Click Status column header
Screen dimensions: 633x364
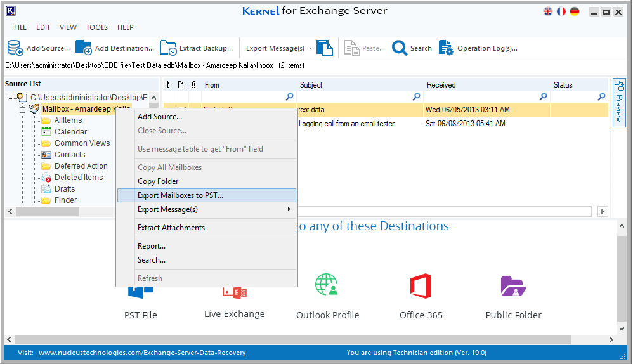[x=563, y=85]
